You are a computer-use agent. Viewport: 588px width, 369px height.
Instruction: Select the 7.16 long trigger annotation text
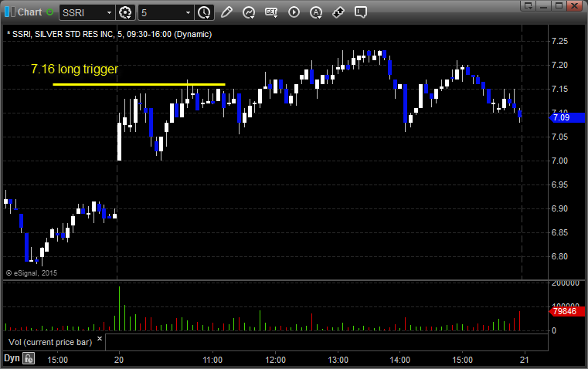(74, 69)
